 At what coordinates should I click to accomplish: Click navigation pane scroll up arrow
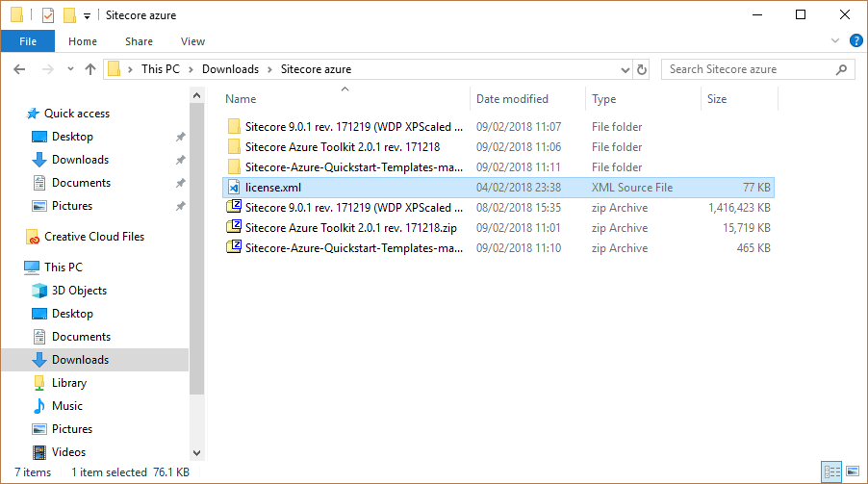point(196,95)
